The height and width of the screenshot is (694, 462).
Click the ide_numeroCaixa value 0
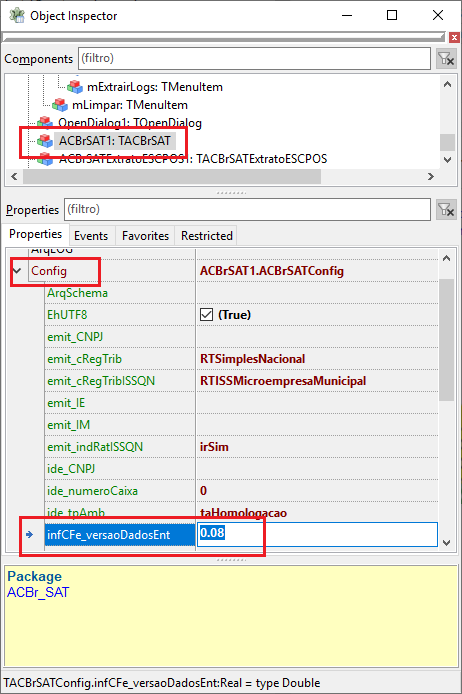pyautogui.click(x=203, y=490)
